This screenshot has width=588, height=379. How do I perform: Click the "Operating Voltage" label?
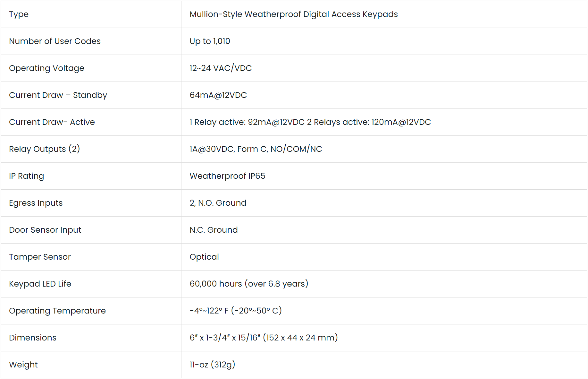pyautogui.click(x=46, y=68)
